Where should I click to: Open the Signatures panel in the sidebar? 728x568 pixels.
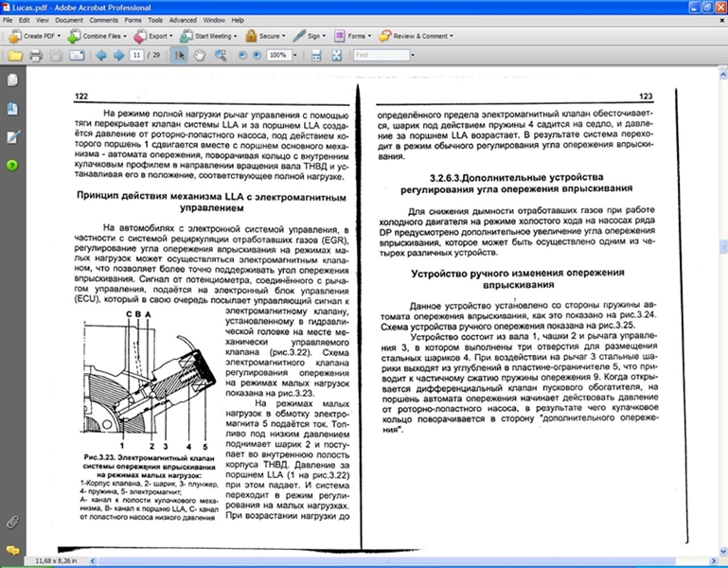tap(12, 137)
